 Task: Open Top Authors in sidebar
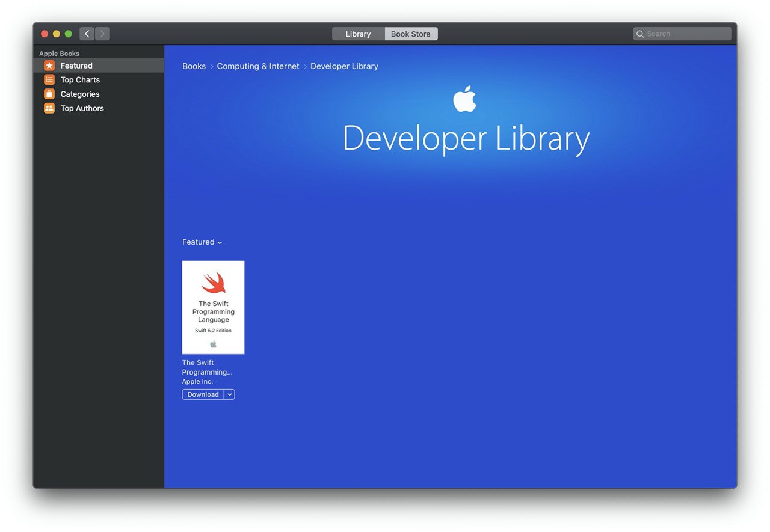pyautogui.click(x=99, y=109)
